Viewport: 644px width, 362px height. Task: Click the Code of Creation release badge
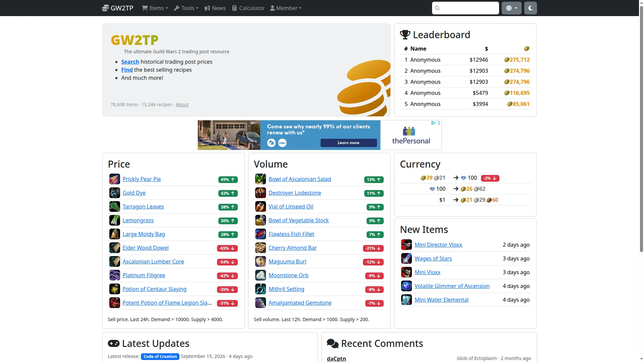(160, 357)
